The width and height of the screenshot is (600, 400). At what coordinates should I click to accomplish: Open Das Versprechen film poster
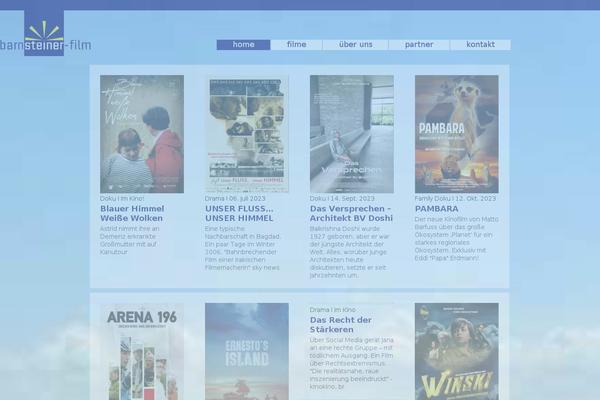click(352, 134)
